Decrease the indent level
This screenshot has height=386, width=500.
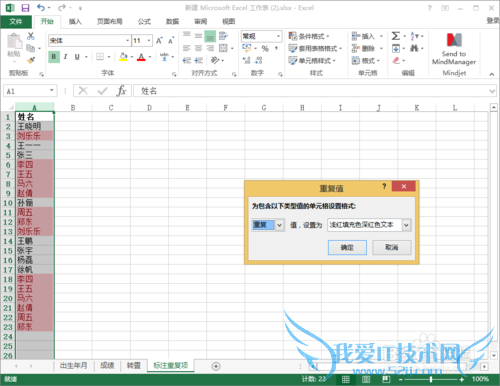pyautogui.click(x=187, y=60)
